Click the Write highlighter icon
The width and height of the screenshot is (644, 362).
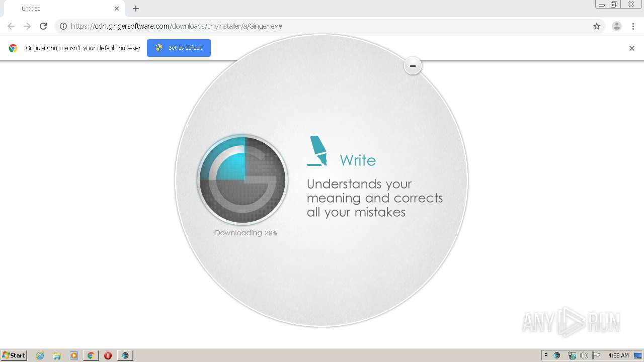point(317,150)
